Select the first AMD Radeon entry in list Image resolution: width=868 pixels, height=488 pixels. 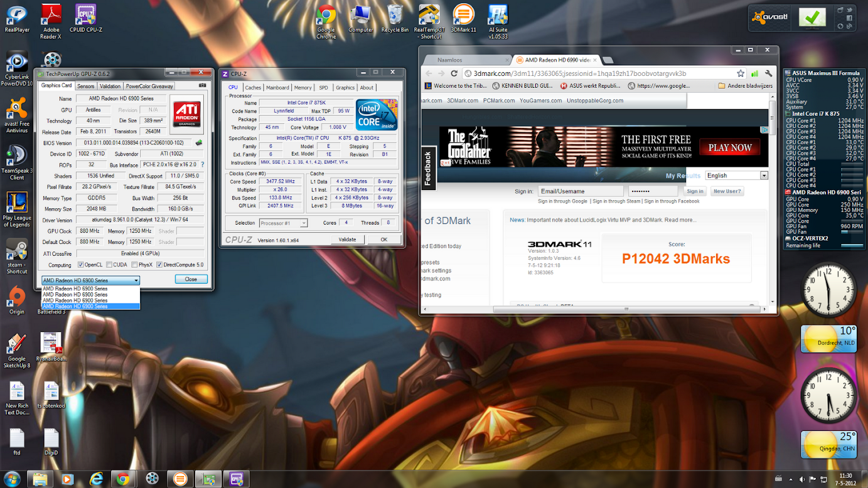click(90, 289)
